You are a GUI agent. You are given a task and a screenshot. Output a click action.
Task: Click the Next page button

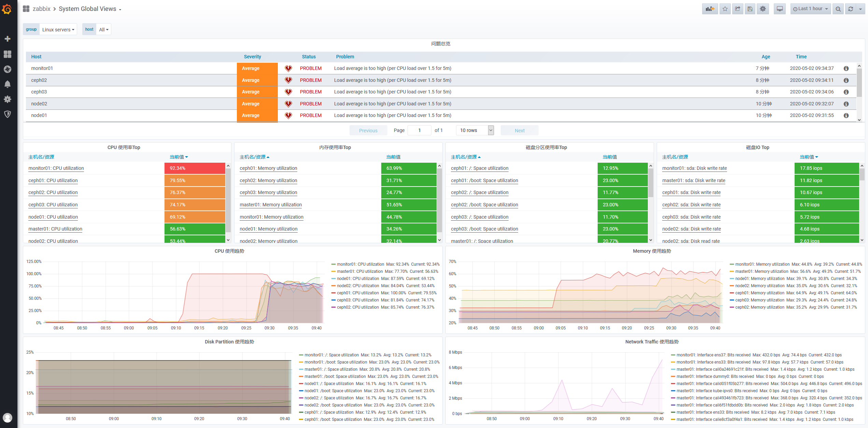(x=519, y=130)
